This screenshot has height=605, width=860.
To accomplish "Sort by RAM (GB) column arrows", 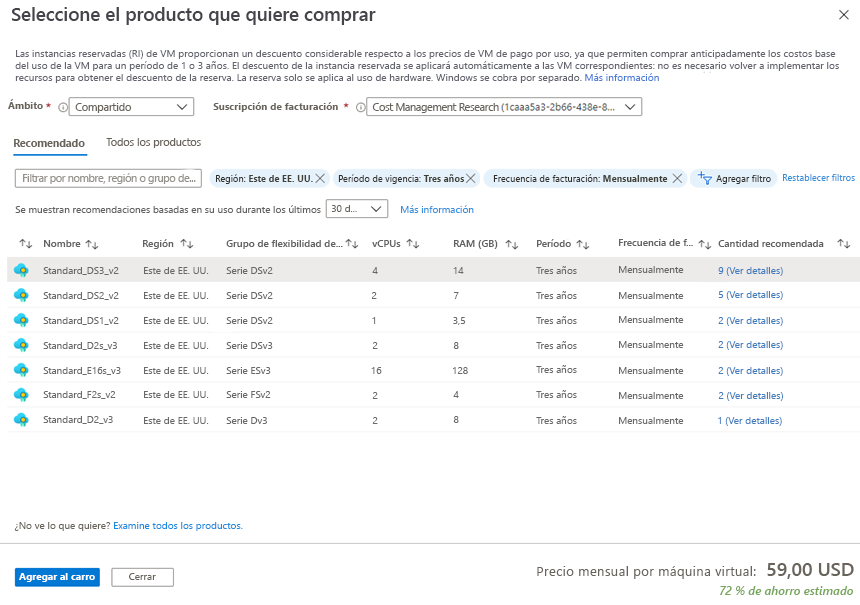I will pos(512,244).
